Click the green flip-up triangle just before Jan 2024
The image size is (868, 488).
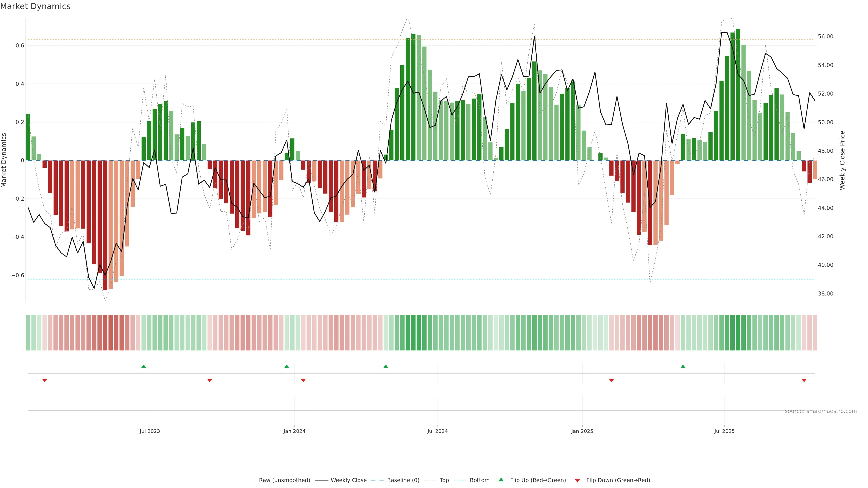pyautogui.click(x=287, y=366)
